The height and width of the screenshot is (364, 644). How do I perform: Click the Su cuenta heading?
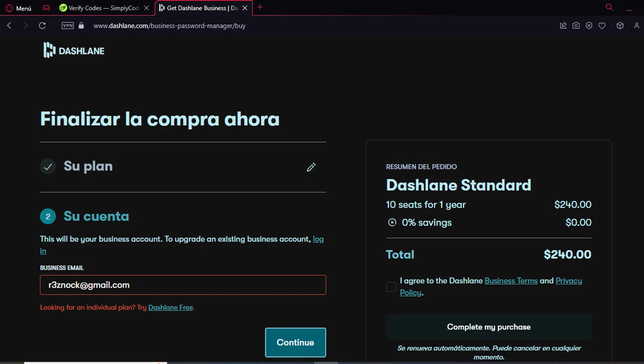(x=96, y=216)
